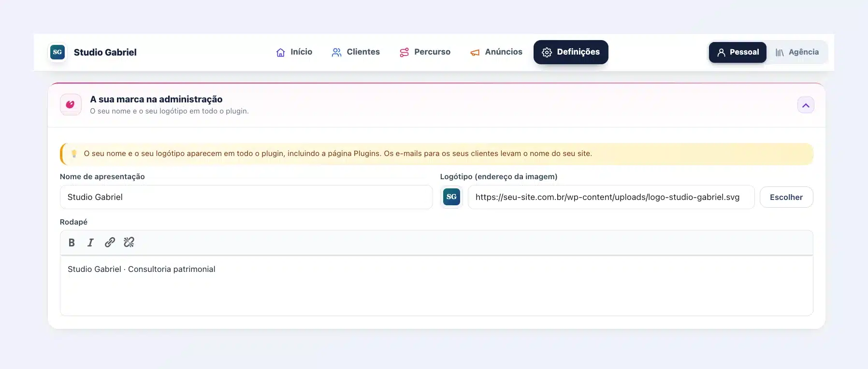868x369 pixels.
Task: Click into the Rodapé text area
Action: click(x=436, y=285)
